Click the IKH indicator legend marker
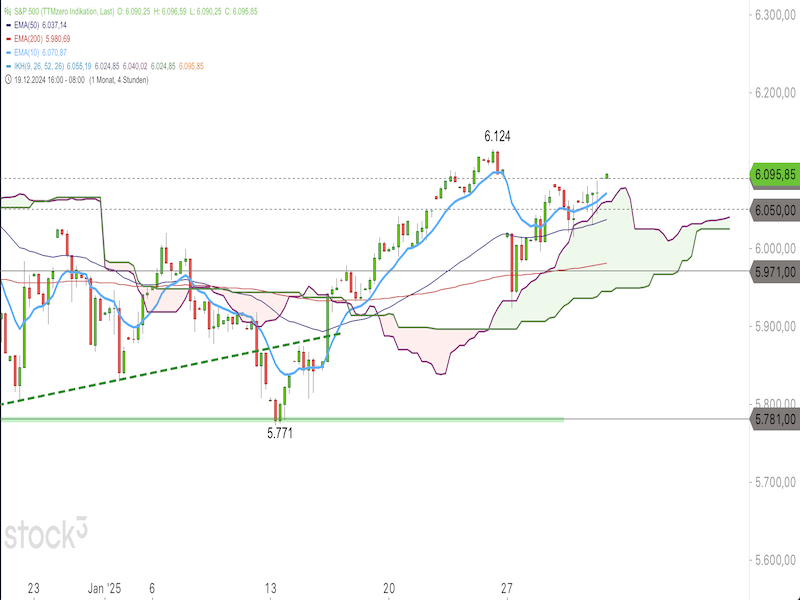 pyautogui.click(x=8, y=66)
